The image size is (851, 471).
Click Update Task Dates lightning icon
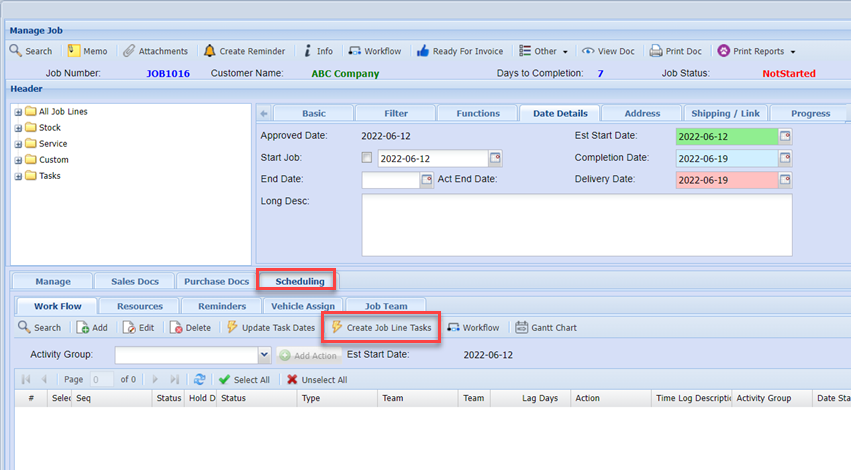(232, 327)
